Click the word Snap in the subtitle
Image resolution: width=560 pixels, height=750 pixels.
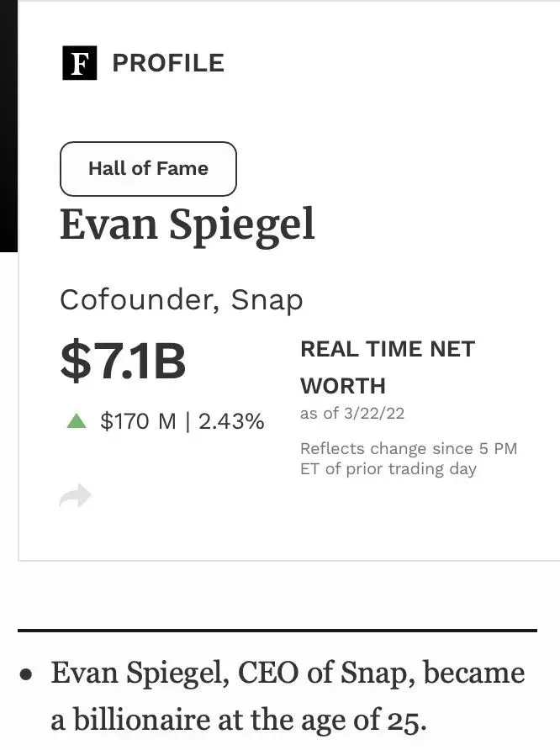click(267, 300)
